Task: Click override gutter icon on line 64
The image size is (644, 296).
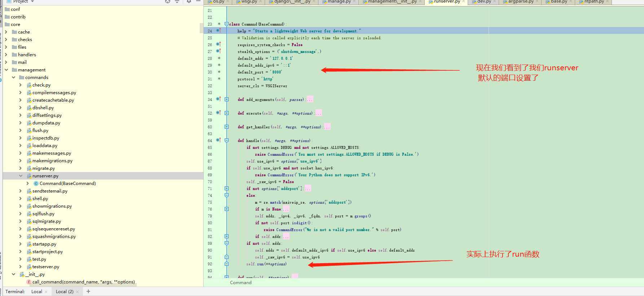Action: (x=219, y=140)
